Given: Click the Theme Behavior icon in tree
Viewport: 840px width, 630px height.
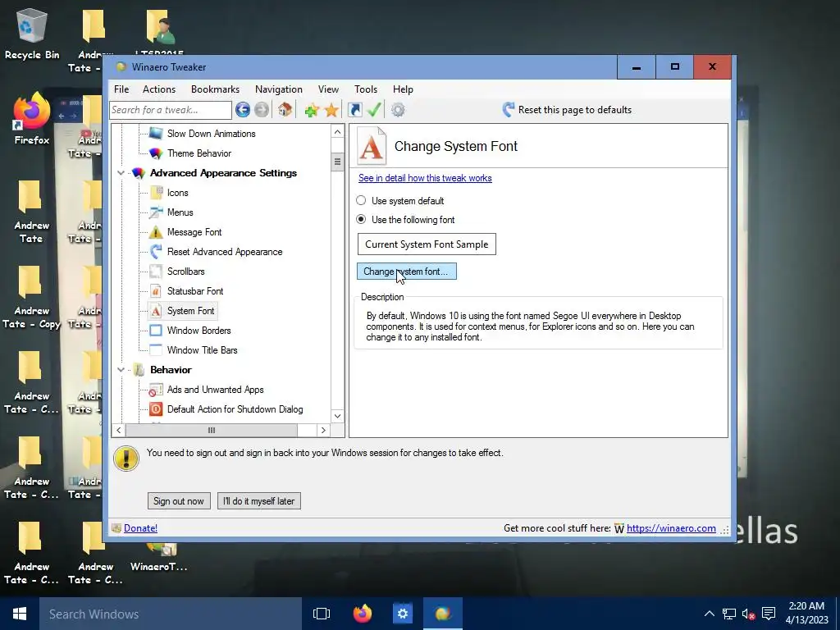Looking at the screenshot, I should click(x=156, y=153).
